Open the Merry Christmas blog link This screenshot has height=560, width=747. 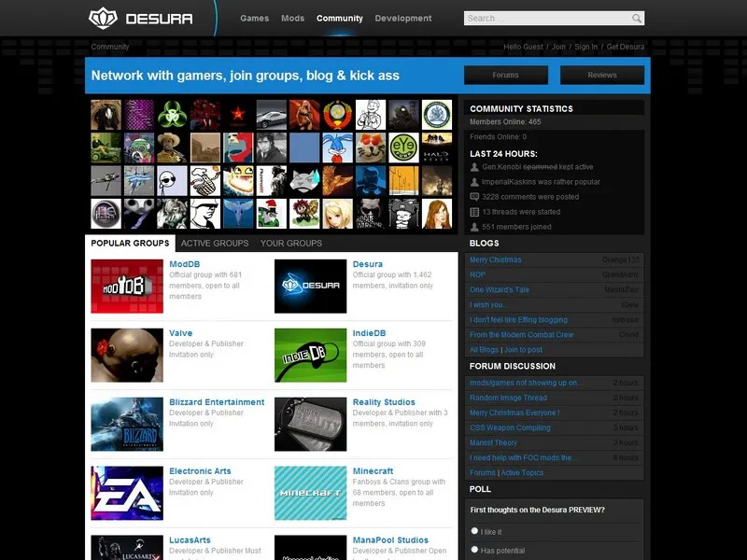coord(496,259)
